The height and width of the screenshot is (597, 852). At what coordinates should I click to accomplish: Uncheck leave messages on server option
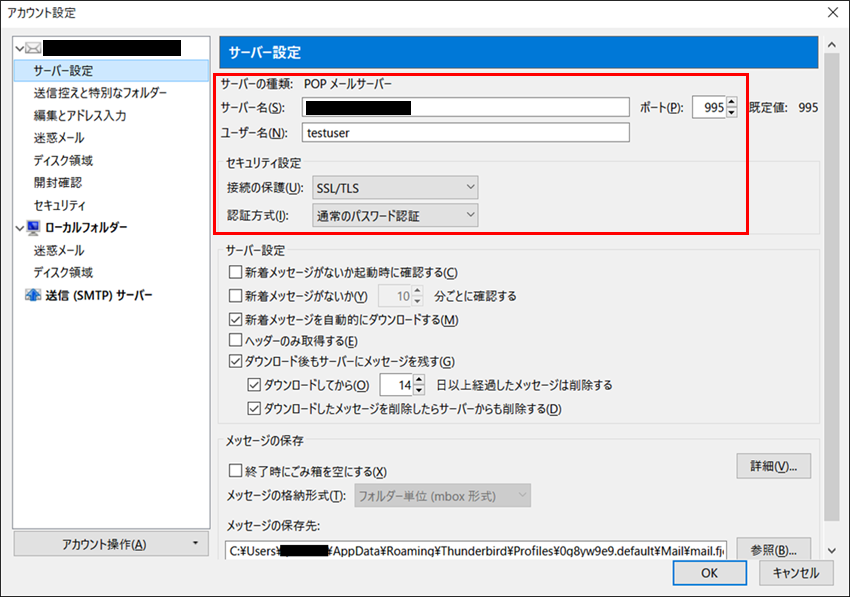(x=236, y=362)
